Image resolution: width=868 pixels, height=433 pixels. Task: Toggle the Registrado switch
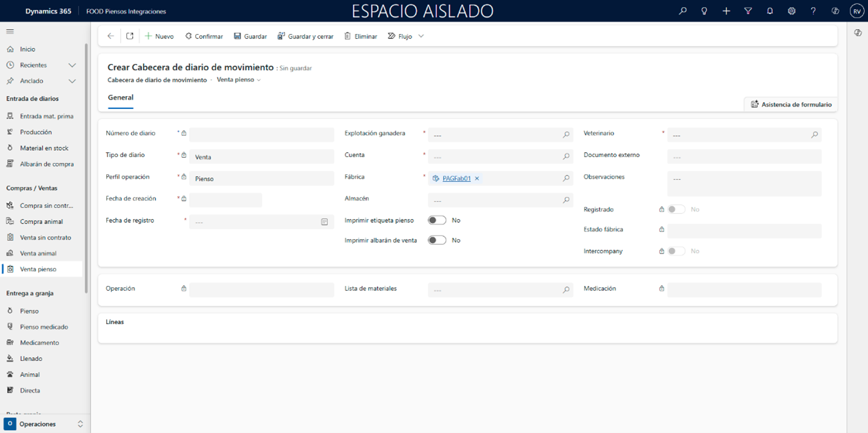tap(676, 210)
